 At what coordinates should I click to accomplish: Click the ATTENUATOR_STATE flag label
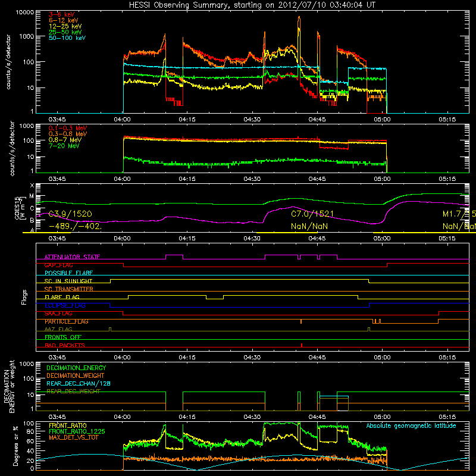[x=72, y=257]
